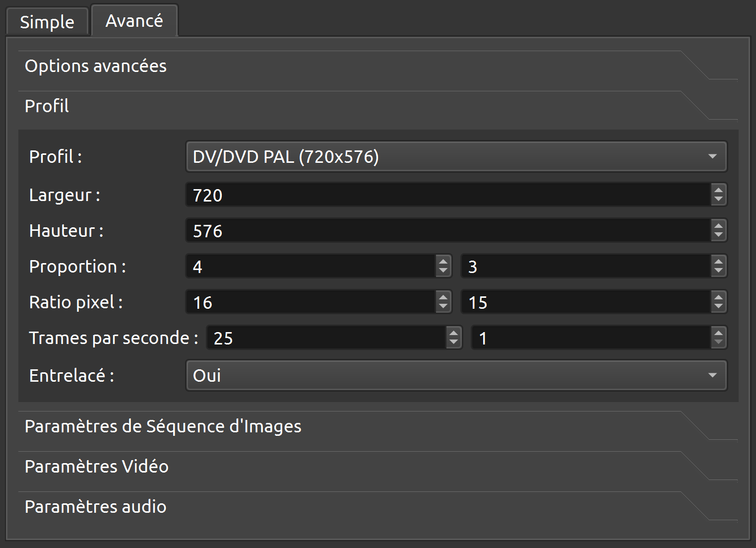Decrease Hauteur value with down arrow
This screenshot has height=548, width=756.
718,235
